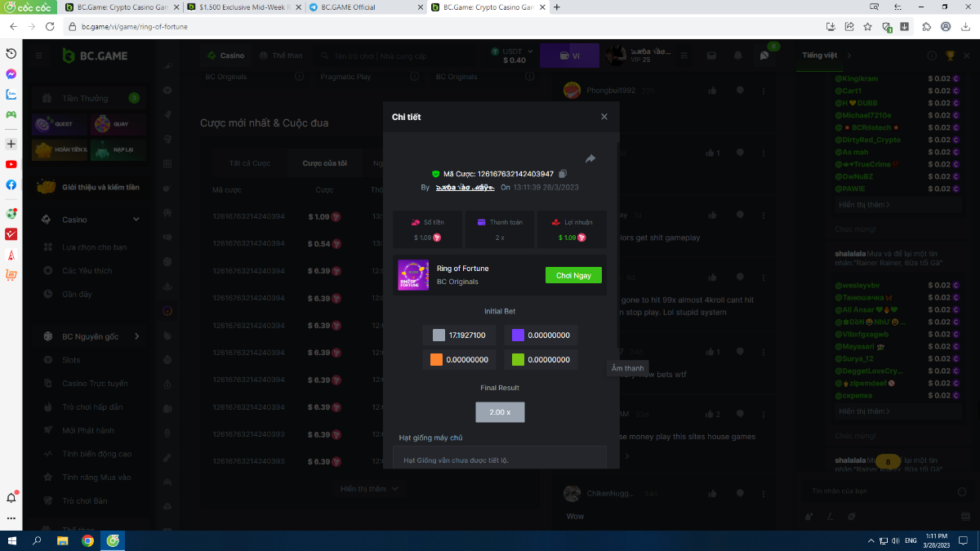Close the Chi tiết dialog
The width and height of the screenshot is (980, 551).
coord(604,117)
